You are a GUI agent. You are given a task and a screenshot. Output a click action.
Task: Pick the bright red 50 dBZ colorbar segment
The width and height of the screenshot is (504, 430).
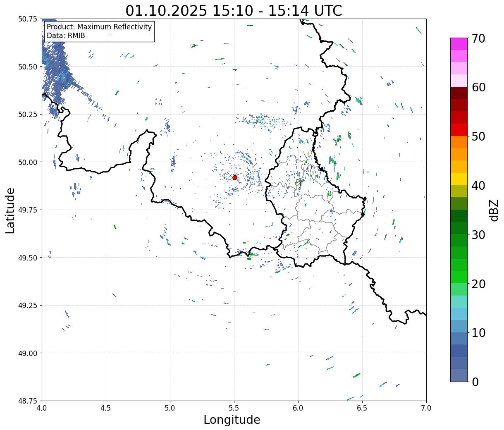pos(459,130)
